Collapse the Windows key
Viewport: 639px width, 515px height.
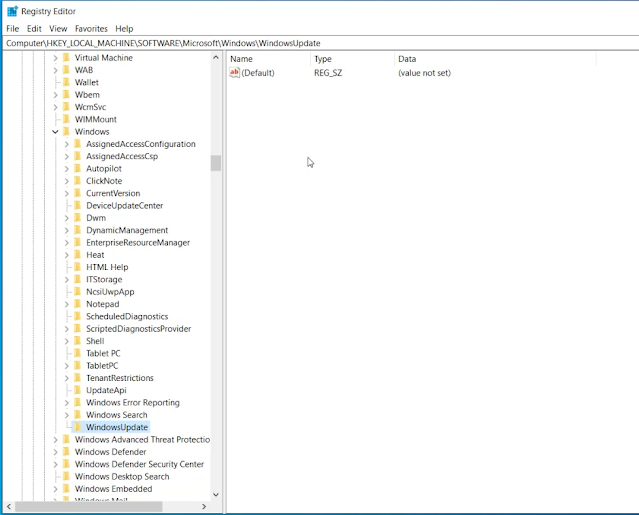pos(55,132)
